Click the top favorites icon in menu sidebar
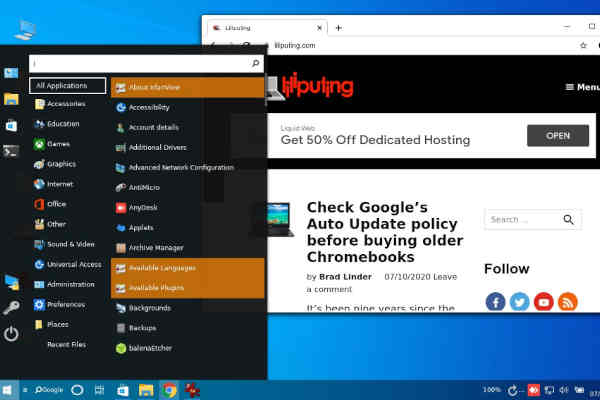Image resolution: width=600 pixels, height=400 pixels. (x=11, y=73)
